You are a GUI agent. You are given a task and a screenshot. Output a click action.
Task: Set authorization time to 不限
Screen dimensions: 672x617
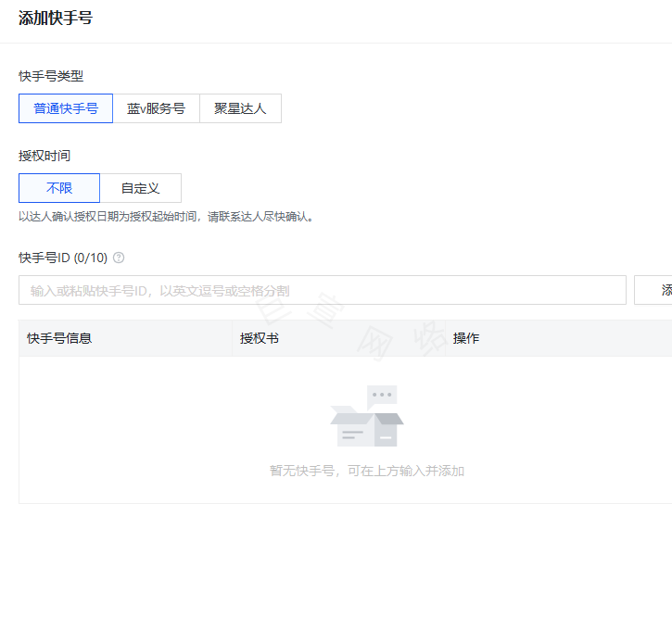pyautogui.click(x=59, y=188)
